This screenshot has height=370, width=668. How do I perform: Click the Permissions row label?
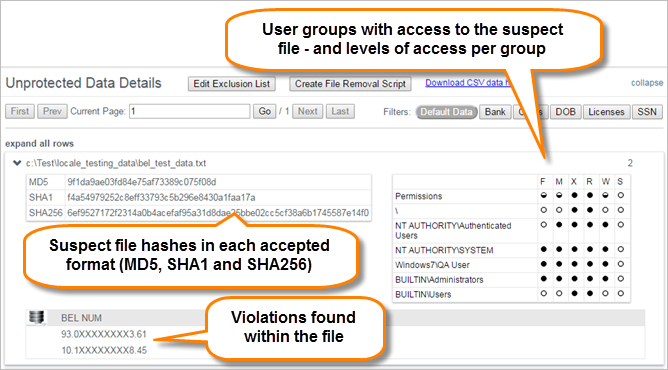click(419, 196)
